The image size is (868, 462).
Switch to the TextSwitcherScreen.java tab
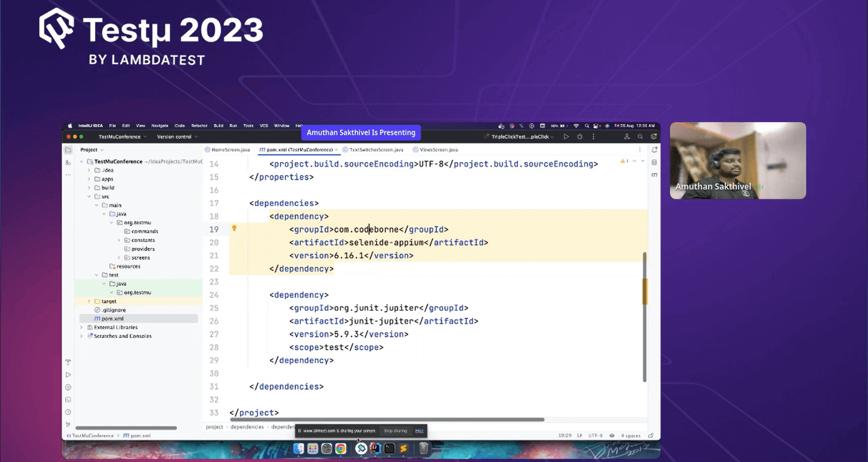[373, 150]
